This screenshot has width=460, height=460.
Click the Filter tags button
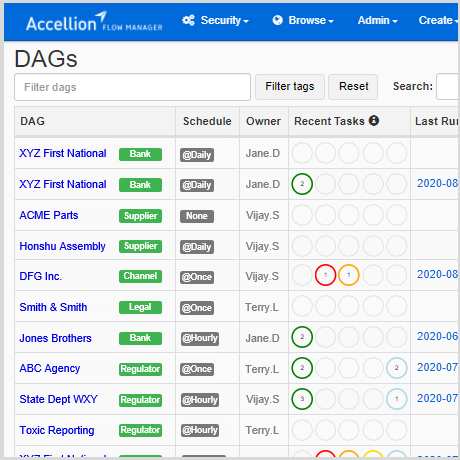coord(290,87)
